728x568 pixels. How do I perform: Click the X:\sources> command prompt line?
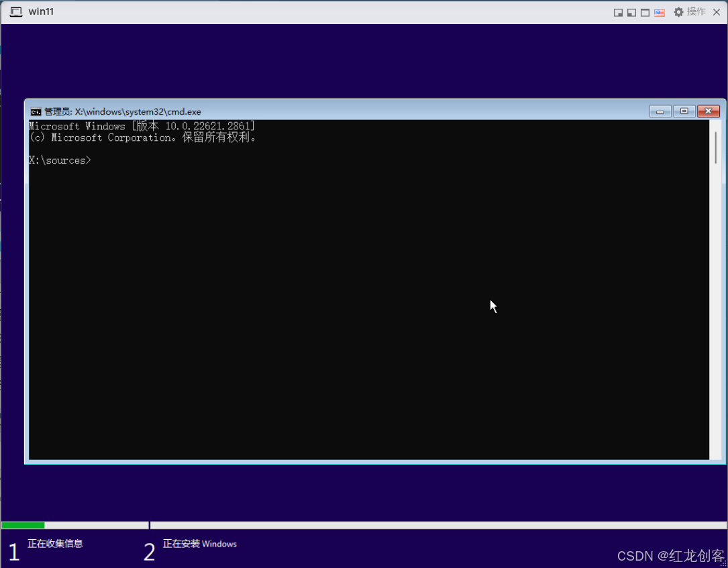pos(60,160)
